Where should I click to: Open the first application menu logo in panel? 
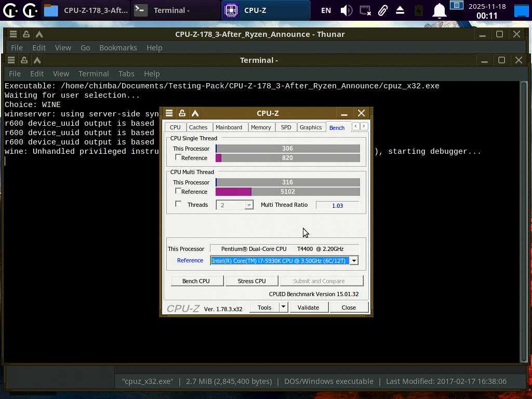(10, 10)
